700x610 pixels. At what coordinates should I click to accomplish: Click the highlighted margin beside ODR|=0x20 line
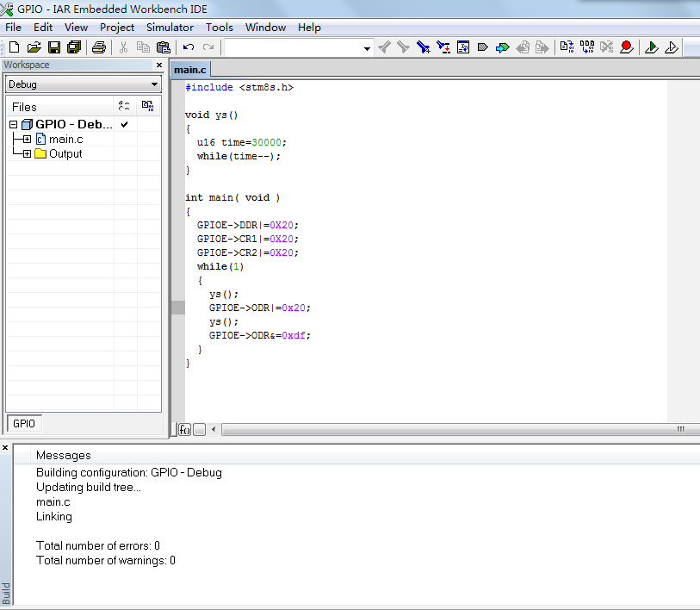point(178,308)
